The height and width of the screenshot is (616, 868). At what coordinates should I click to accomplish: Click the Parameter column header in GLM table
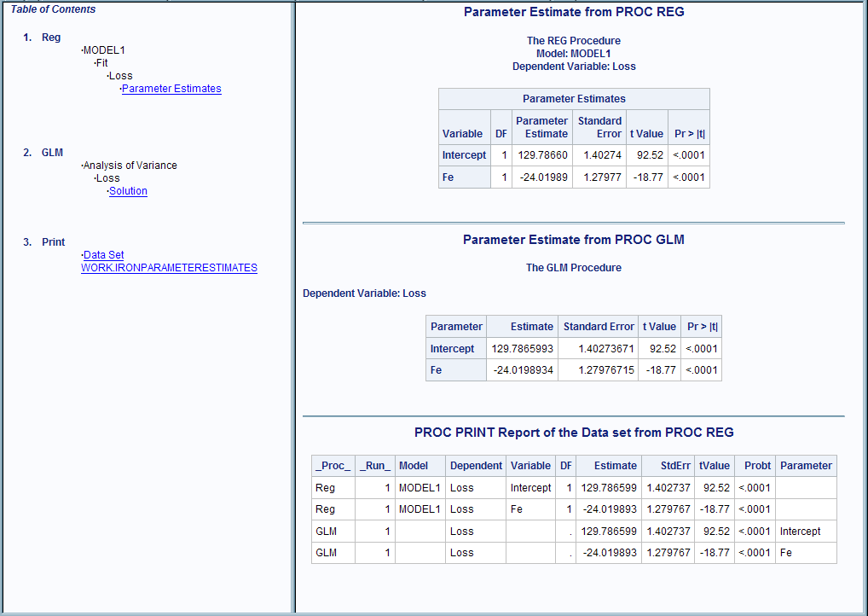pos(456,327)
